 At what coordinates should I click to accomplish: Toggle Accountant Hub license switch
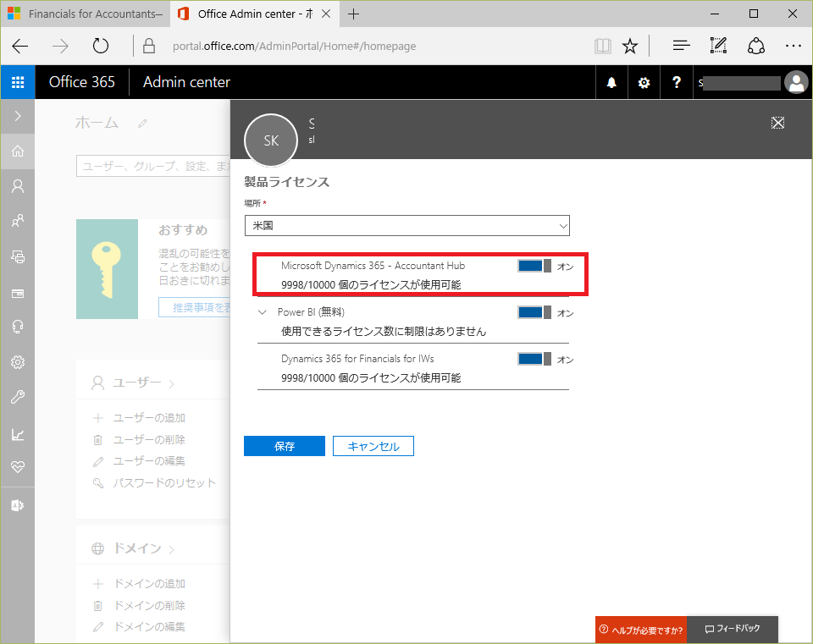pos(534,266)
